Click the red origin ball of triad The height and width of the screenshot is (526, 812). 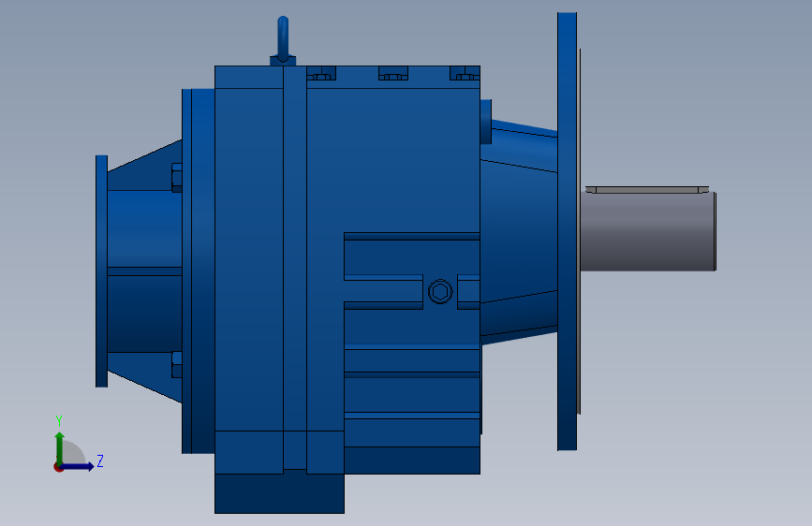click(x=58, y=467)
